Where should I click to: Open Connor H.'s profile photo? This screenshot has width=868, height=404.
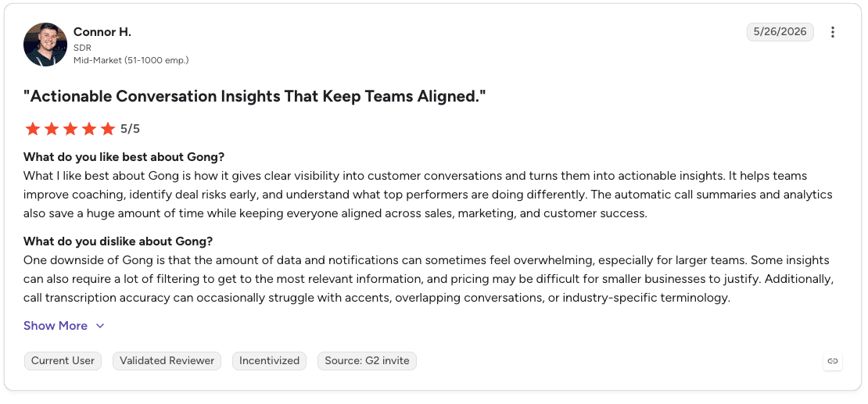coord(45,45)
